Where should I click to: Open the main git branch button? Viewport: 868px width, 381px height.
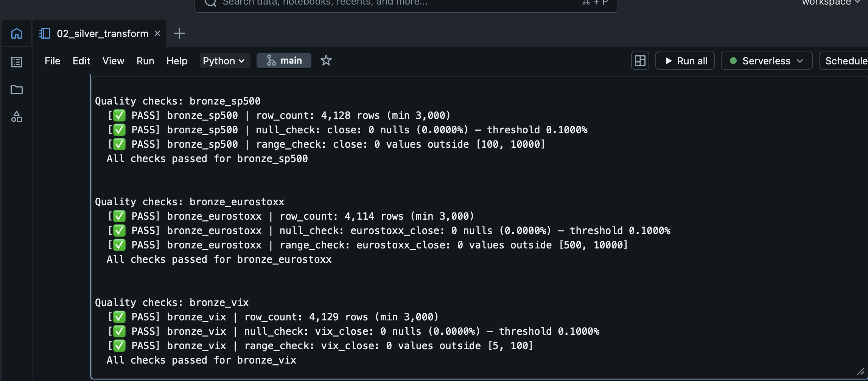click(284, 61)
